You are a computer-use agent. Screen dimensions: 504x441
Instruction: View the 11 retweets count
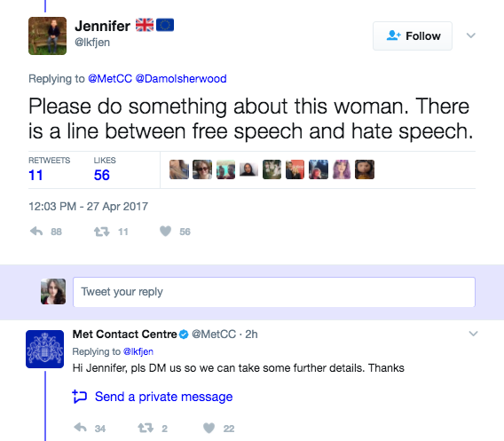point(35,175)
